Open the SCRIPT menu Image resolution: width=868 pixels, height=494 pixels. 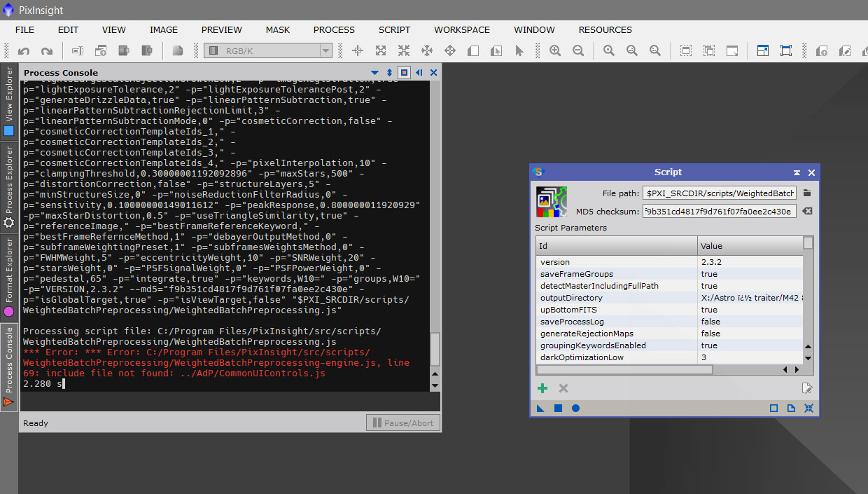[395, 29]
